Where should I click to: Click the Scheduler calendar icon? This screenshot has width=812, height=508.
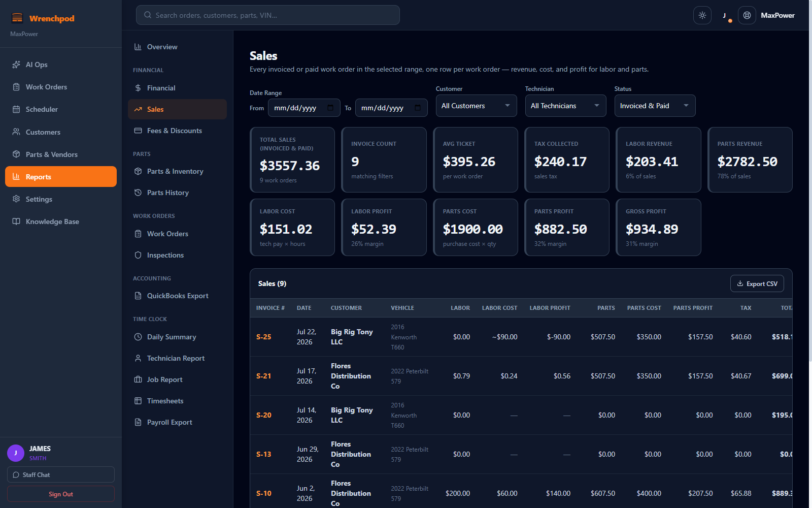pos(16,109)
